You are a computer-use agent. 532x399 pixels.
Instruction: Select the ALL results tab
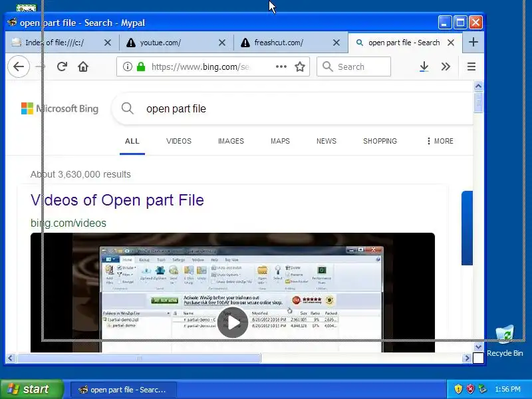click(x=132, y=141)
